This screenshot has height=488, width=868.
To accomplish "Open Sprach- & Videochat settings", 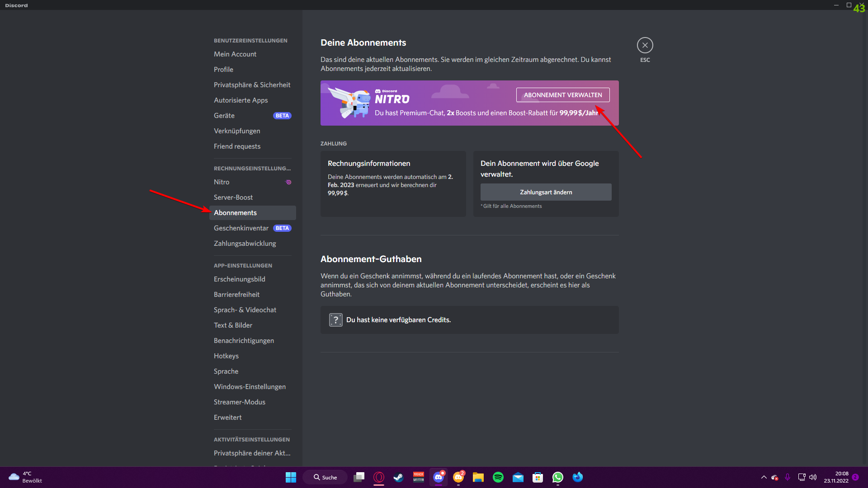I will click(x=245, y=310).
